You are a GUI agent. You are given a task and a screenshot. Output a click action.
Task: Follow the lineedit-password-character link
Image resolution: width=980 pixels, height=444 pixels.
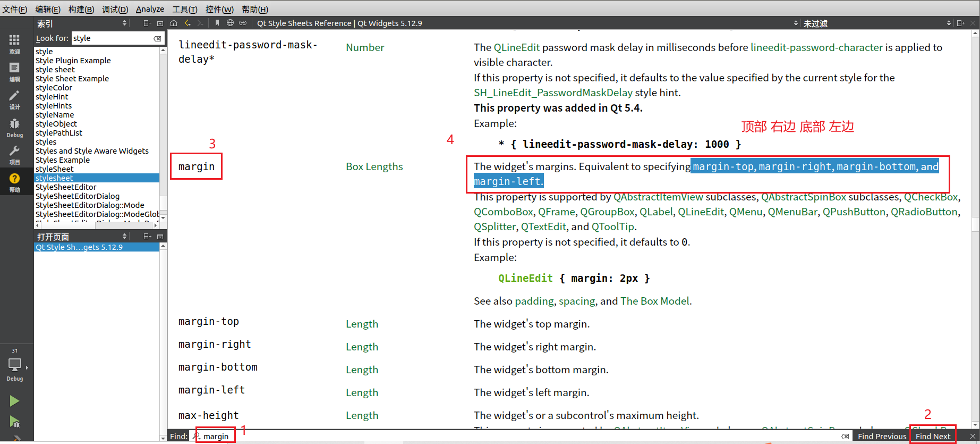(x=816, y=47)
